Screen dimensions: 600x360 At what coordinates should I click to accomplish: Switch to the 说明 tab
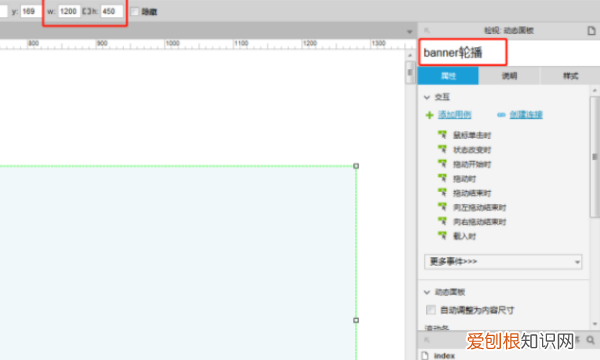point(509,76)
